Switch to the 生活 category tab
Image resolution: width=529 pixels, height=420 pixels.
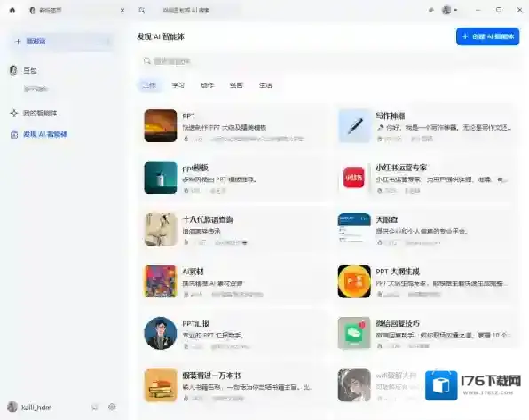265,85
